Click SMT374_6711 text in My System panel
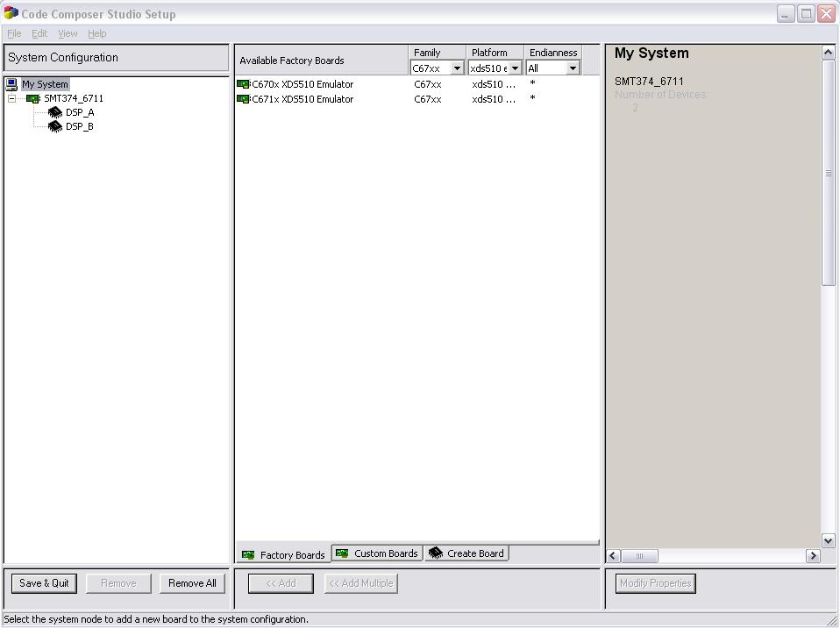Screen dimensions: 840x628 click(649, 82)
